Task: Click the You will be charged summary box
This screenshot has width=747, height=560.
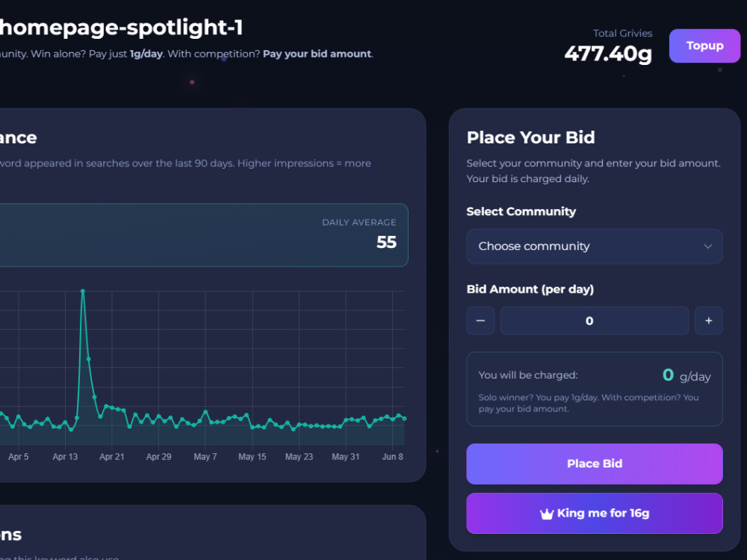Action: point(594,389)
